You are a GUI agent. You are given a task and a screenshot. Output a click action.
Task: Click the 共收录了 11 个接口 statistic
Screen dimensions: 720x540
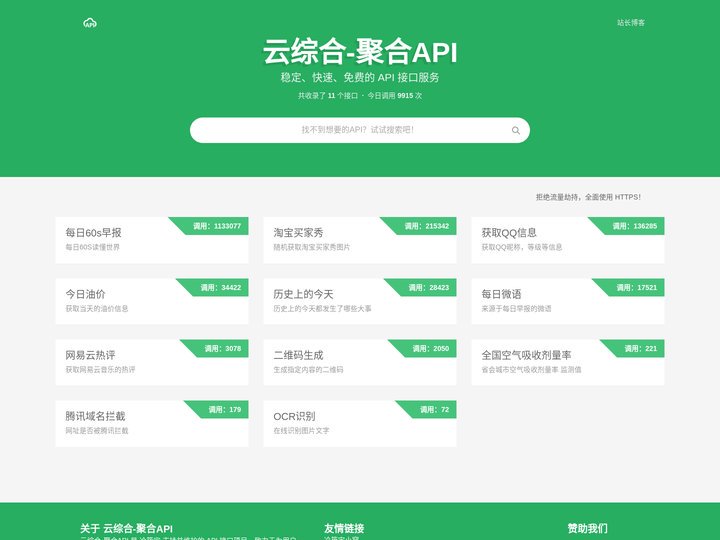[x=327, y=96]
